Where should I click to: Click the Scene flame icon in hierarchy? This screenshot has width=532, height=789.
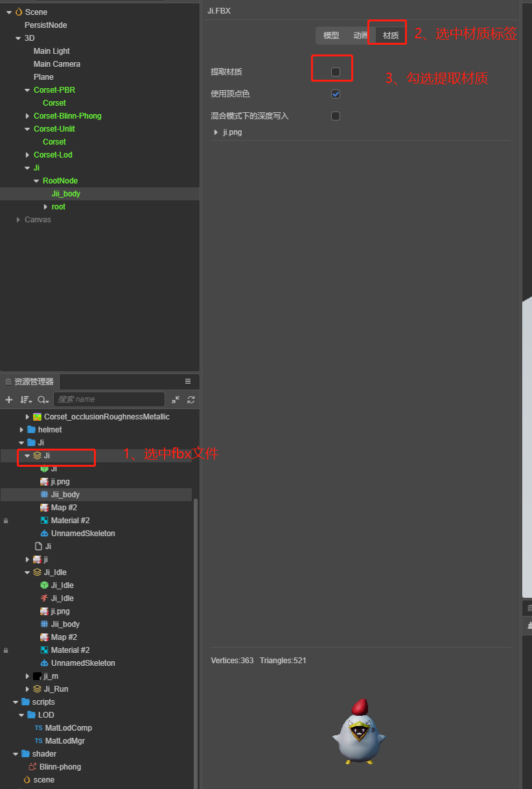pyautogui.click(x=18, y=12)
